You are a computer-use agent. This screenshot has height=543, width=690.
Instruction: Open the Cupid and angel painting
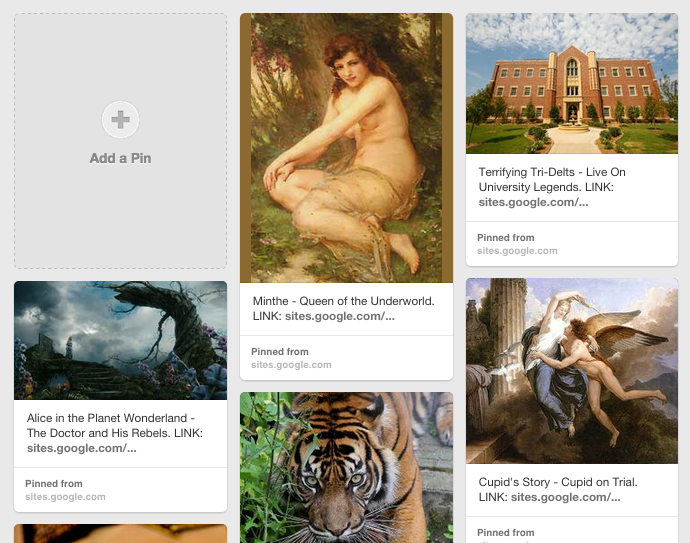(572, 371)
